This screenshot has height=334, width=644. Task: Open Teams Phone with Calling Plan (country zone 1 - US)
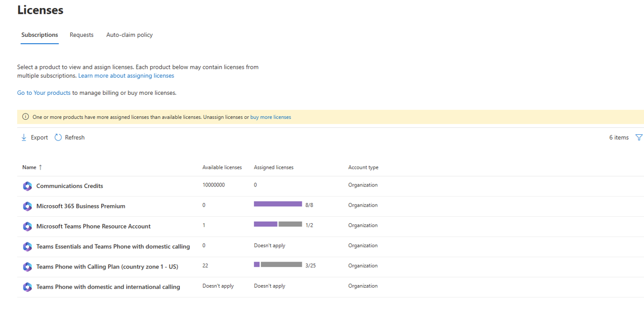(x=107, y=267)
